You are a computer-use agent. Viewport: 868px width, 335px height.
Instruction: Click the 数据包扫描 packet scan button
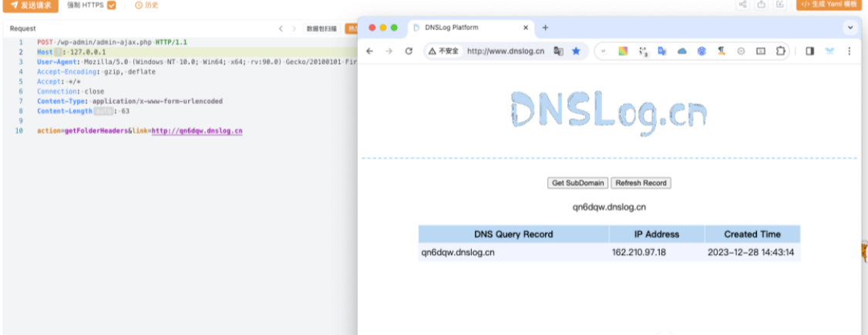[321, 28]
